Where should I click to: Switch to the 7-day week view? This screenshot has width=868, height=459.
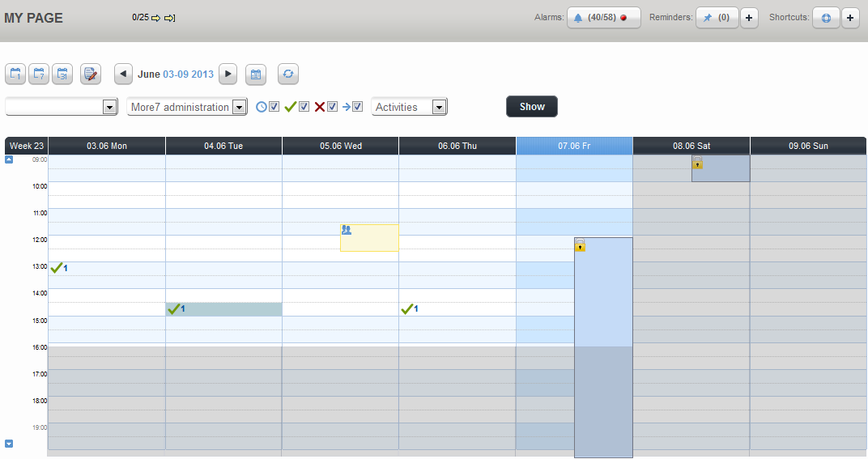39,74
